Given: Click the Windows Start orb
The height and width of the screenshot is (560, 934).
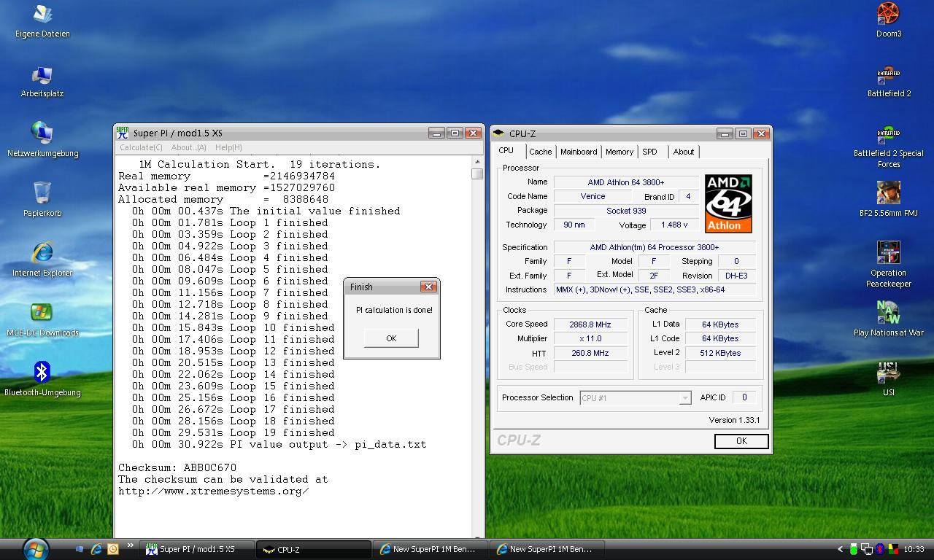Looking at the screenshot, I should 35,548.
